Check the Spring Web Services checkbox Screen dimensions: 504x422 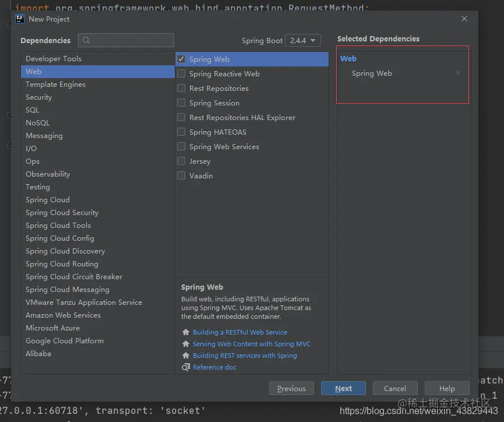tap(181, 146)
